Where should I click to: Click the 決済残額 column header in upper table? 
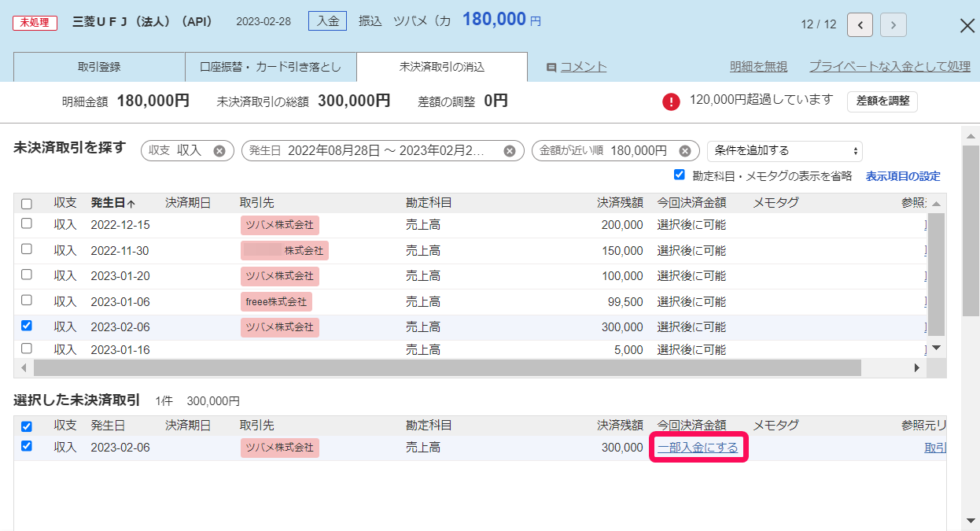click(620, 203)
